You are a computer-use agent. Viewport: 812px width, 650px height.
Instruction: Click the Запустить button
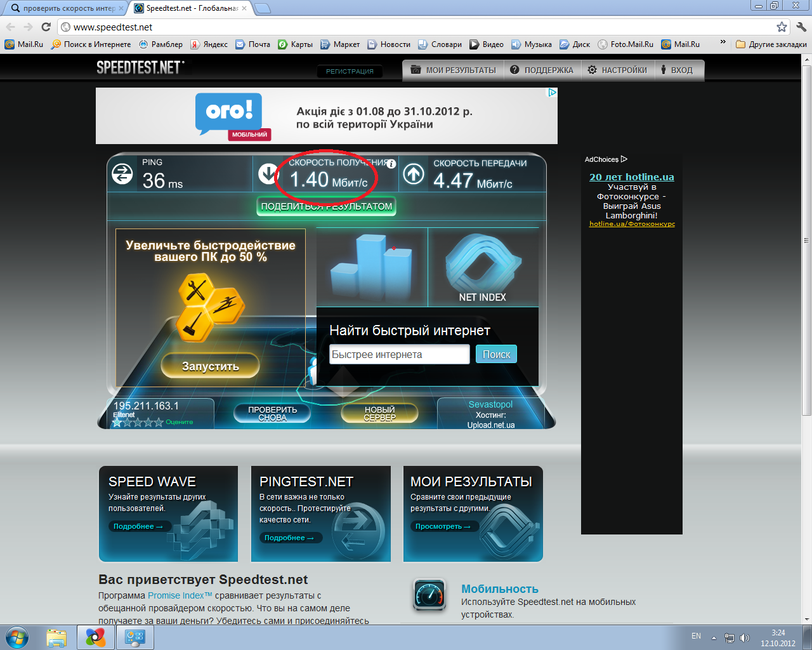210,366
